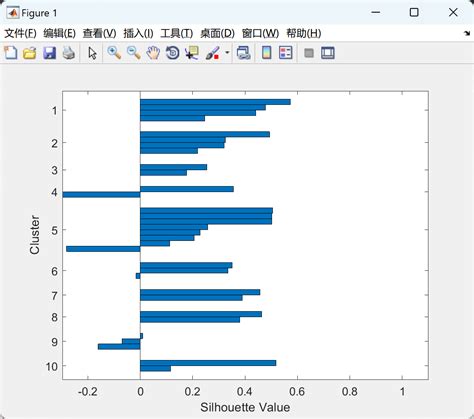
Task: Click the 'Figure 1' window title text
Action: coord(39,13)
